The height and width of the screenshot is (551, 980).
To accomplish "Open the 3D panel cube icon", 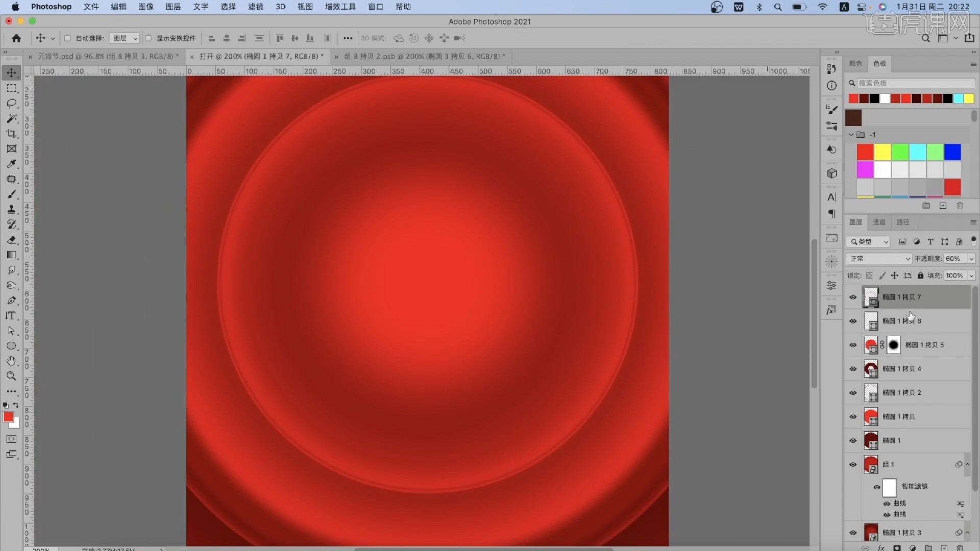I will pyautogui.click(x=831, y=173).
